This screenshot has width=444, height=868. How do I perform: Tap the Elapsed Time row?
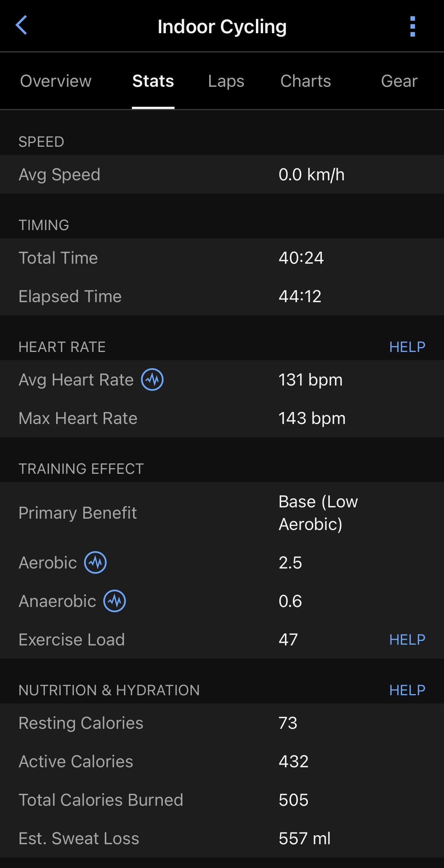(222, 297)
